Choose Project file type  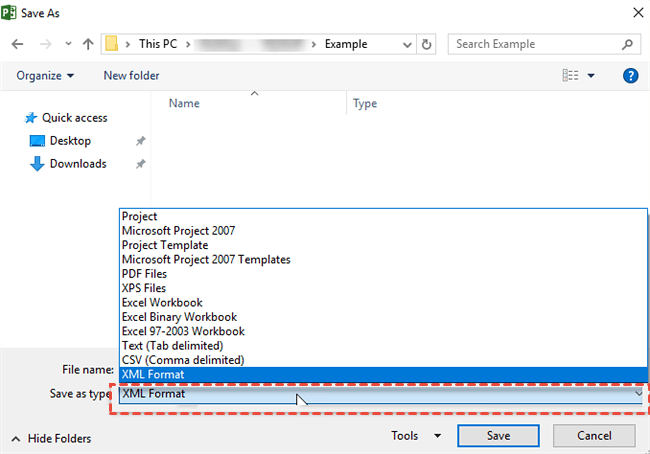[383, 216]
